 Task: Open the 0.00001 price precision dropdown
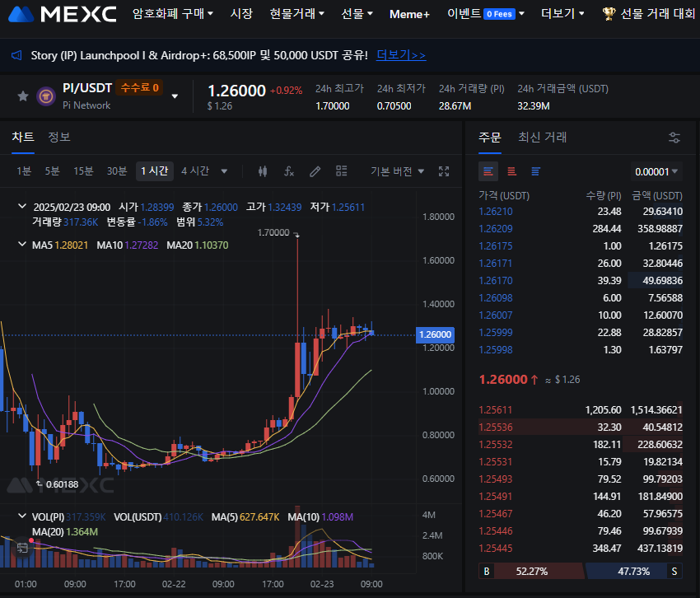coord(656,171)
